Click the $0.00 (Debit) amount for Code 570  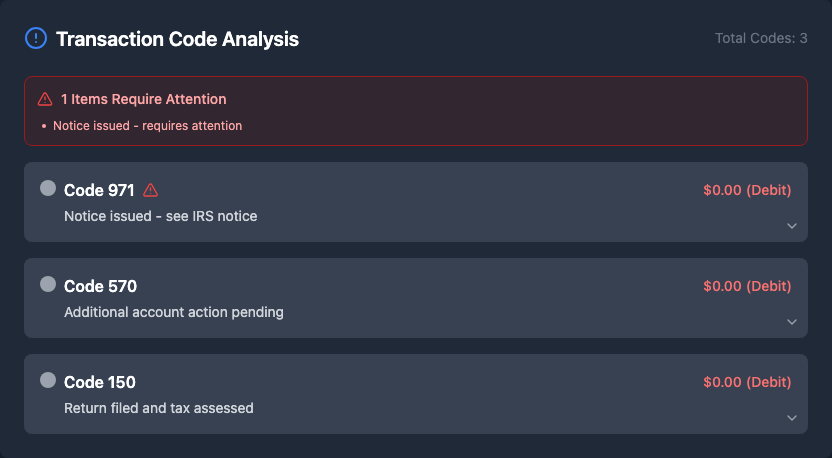click(x=747, y=286)
